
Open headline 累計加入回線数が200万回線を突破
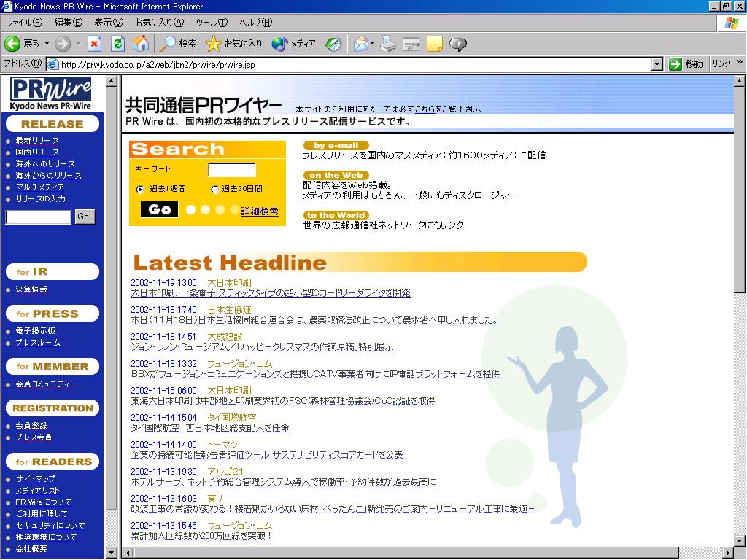click(x=203, y=536)
